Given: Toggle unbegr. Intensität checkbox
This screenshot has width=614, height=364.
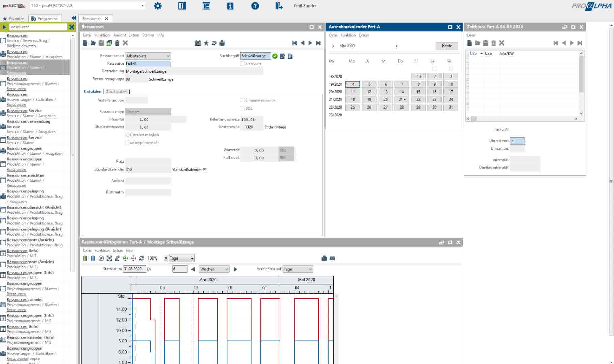Looking at the screenshot, I should point(127,143).
